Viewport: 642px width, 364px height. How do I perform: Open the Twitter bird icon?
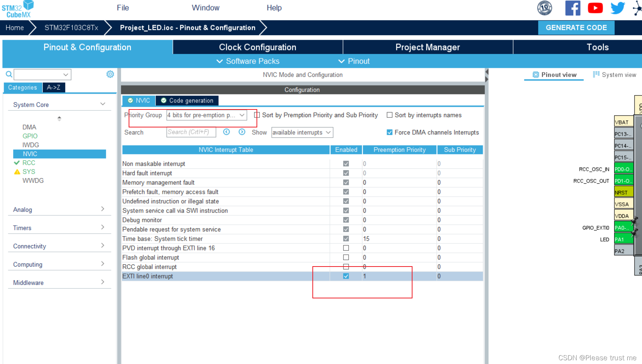617,8
